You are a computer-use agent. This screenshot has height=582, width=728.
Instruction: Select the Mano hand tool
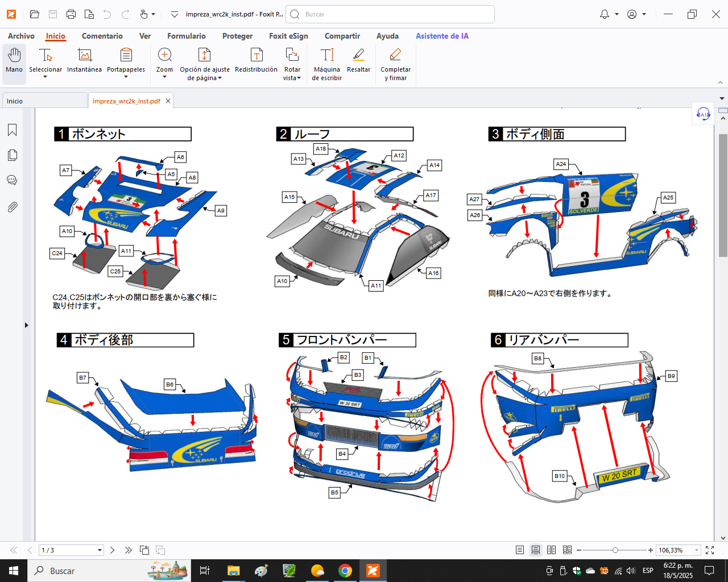point(14,61)
